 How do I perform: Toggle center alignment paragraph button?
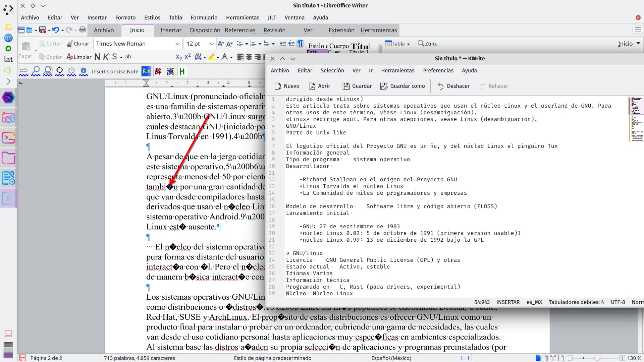[x=249, y=57]
